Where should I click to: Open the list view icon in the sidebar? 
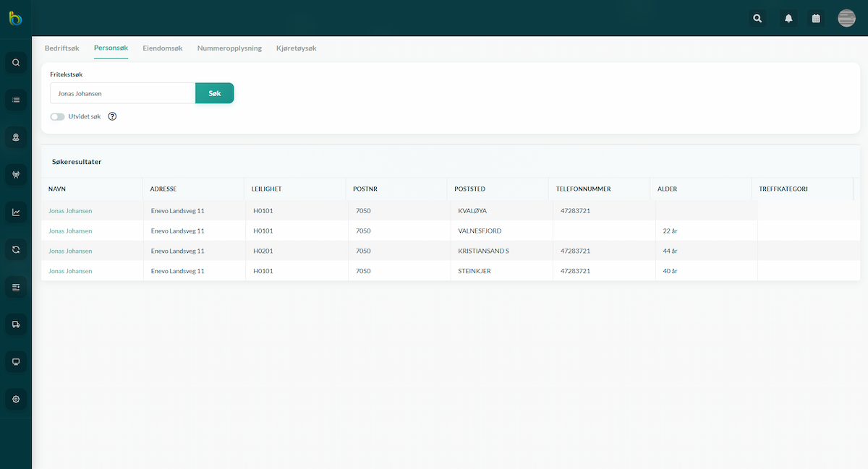click(16, 100)
